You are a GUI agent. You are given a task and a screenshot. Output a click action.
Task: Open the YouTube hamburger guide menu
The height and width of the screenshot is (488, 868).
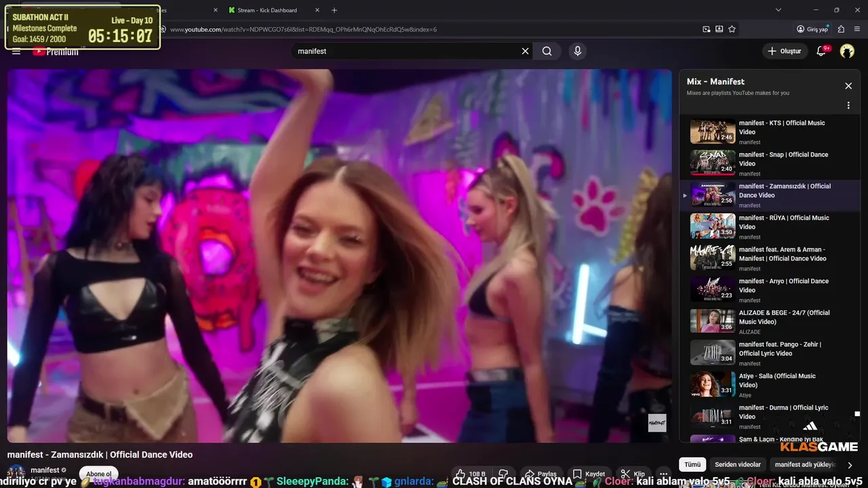pos(16,52)
